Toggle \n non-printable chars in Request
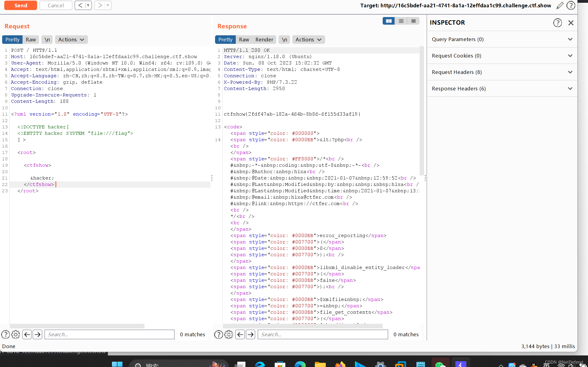 (x=47, y=40)
